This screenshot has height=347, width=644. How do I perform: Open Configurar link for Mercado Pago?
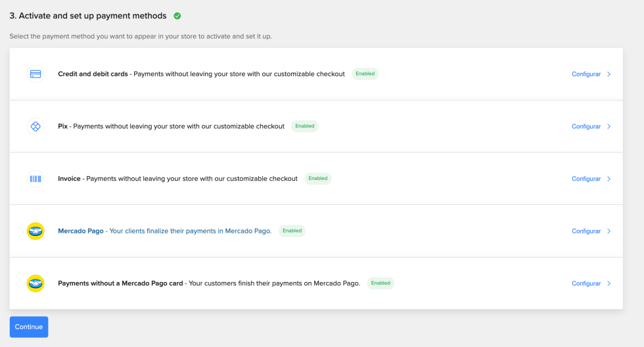(586, 231)
